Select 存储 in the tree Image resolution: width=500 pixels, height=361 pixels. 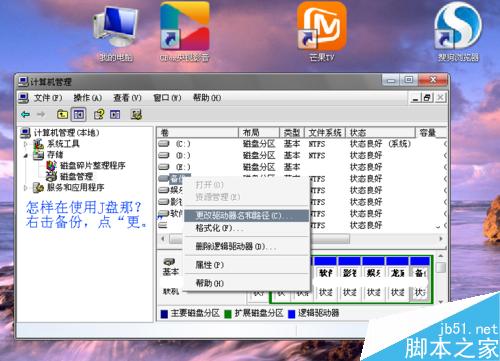coord(55,155)
